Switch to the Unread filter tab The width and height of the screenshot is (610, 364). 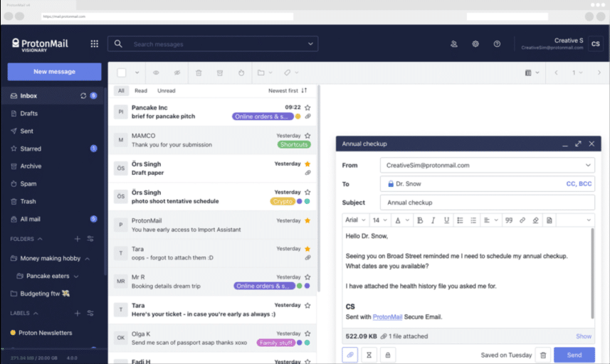[166, 91]
